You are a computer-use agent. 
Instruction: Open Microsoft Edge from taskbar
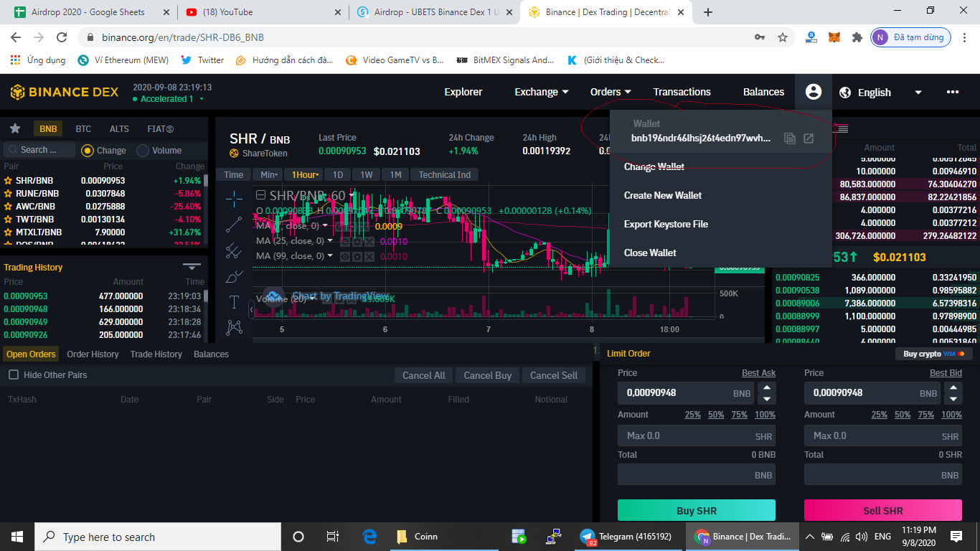click(x=369, y=537)
